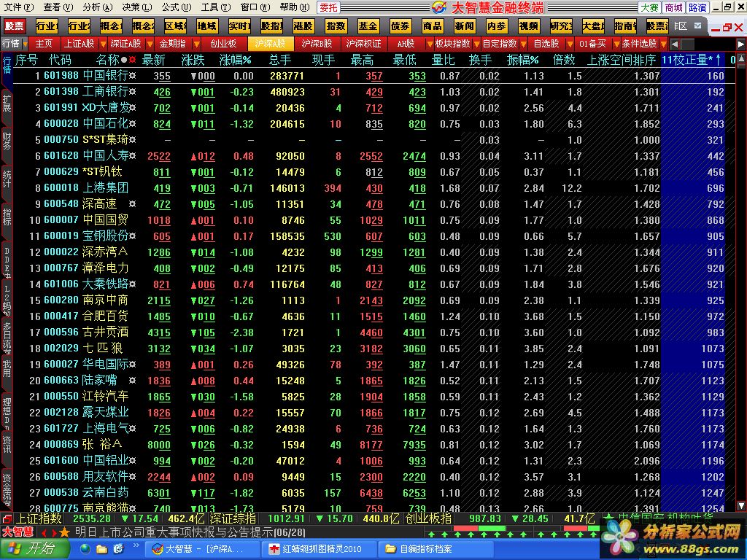
Task: Switch to the 创业板 tab
Action: pos(223,44)
